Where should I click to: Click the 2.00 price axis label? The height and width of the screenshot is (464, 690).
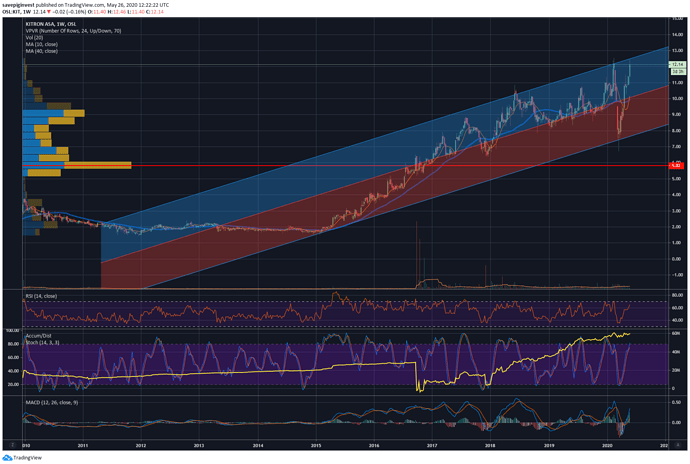(677, 227)
